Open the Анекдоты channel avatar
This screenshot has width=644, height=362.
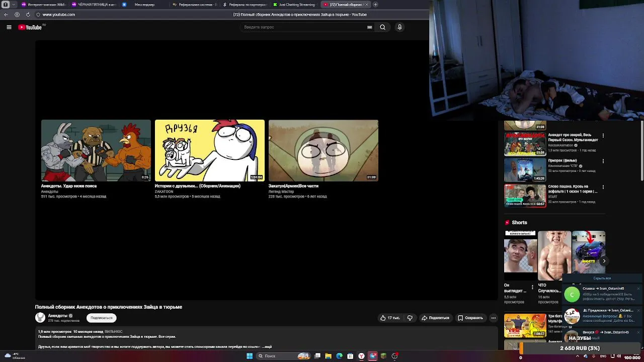coord(40,318)
